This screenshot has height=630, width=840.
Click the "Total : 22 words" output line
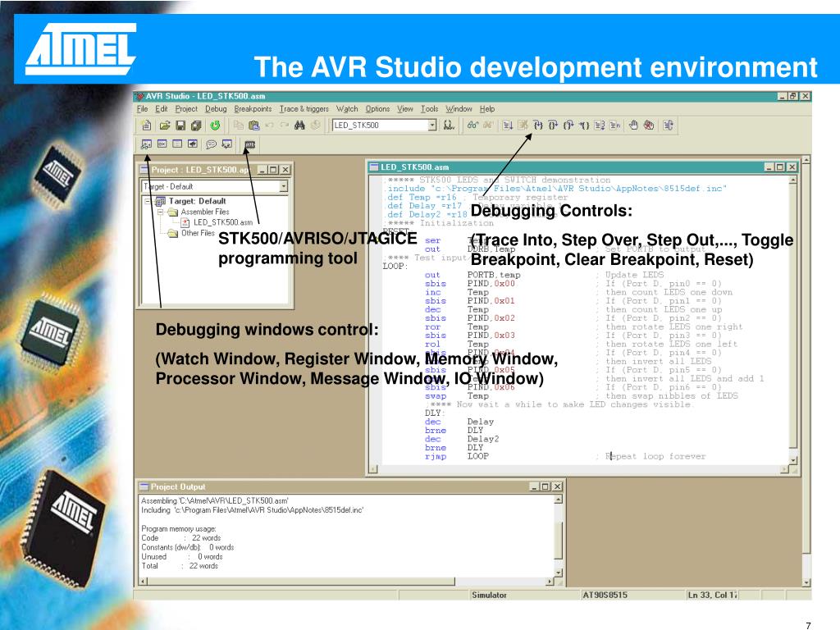pos(180,566)
